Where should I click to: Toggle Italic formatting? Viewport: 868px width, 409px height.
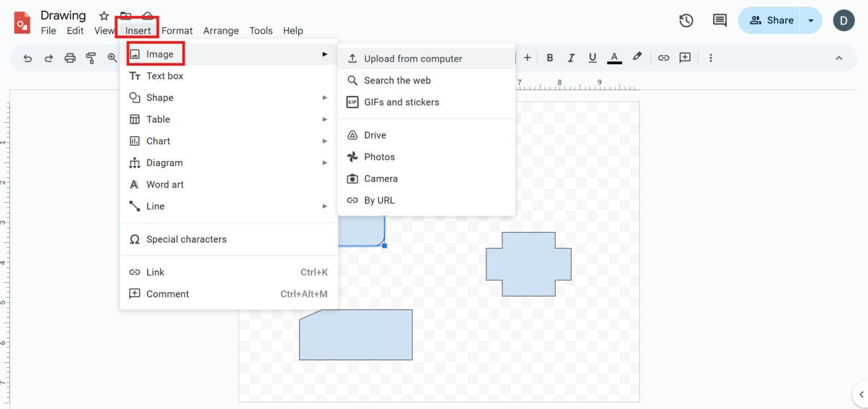point(571,58)
